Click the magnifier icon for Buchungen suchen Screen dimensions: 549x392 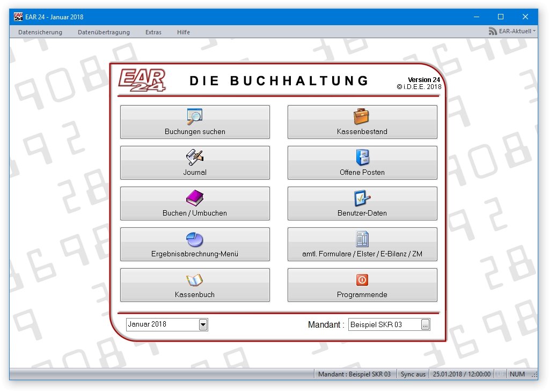click(x=195, y=117)
